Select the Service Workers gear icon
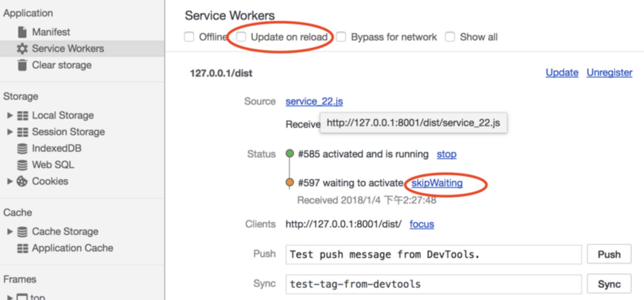This screenshot has height=300, width=644. (x=22, y=49)
